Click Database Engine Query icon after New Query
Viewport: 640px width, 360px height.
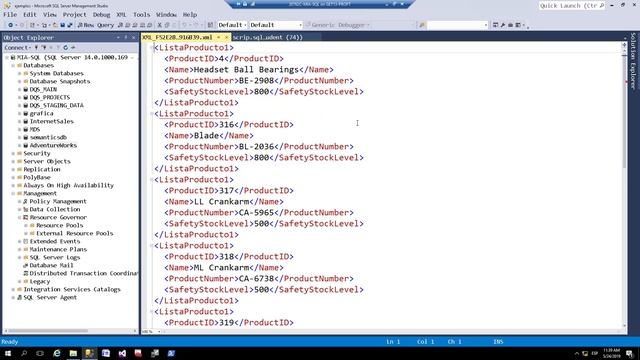(120, 25)
